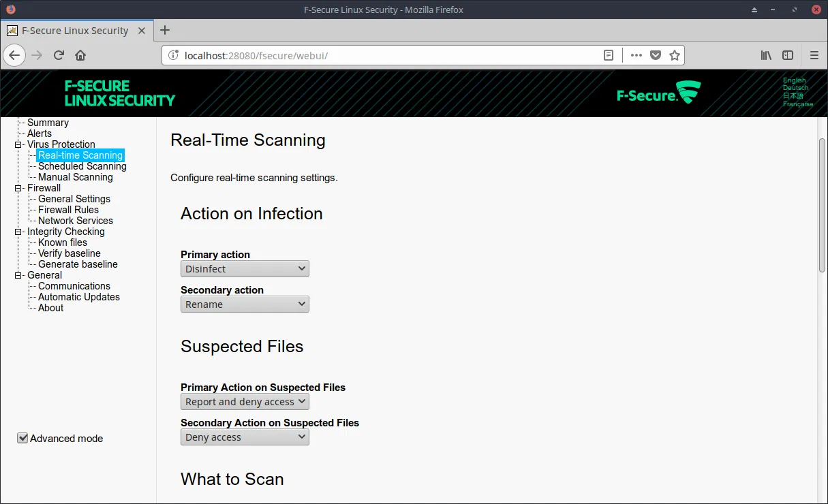Open Primary Action on Suspected Files dropdown

pyautogui.click(x=245, y=402)
